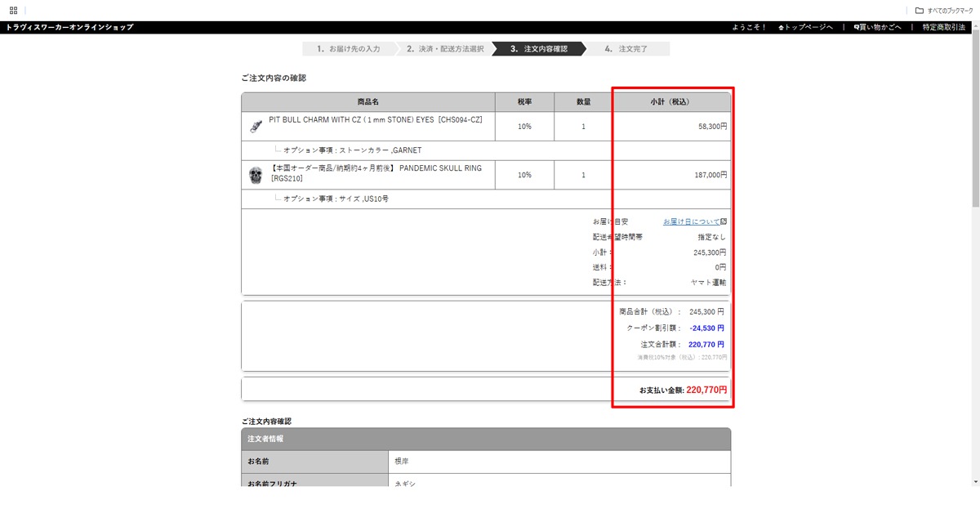980x527 pixels.
Task: Click the Pit Bull charm product thumbnail
Action: tap(256, 127)
